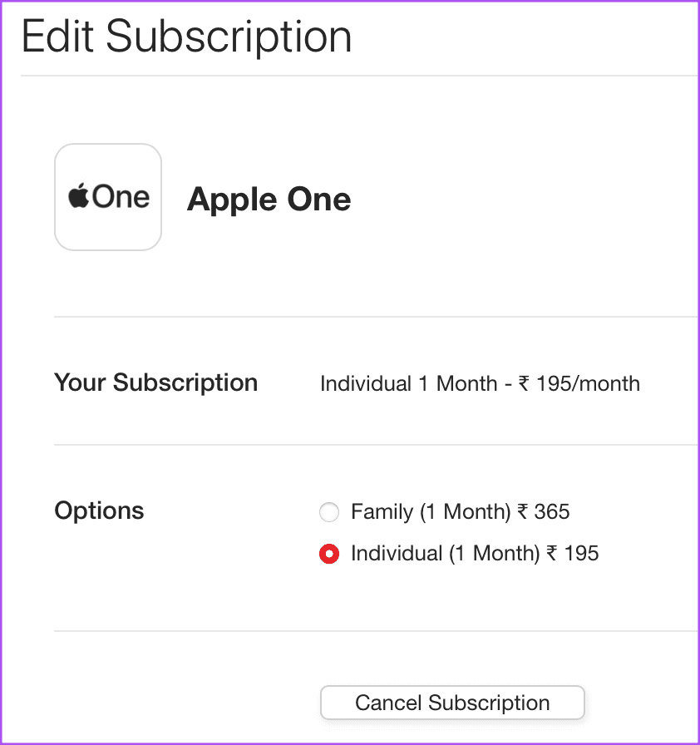Click the word Subscription in the page heading
The image size is (700, 745).
click(x=229, y=37)
